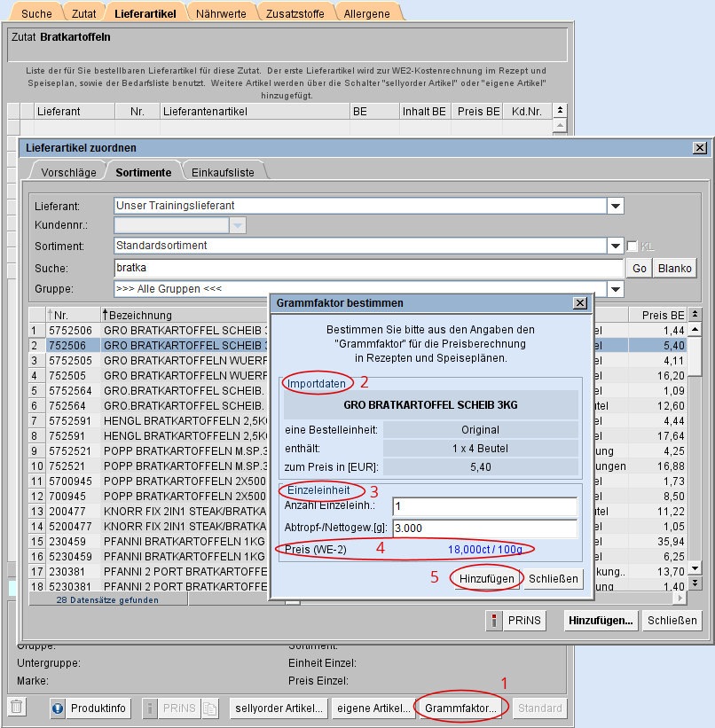Open the Sortiment dropdown list
This screenshot has width=715, height=728.
pyautogui.click(x=616, y=247)
